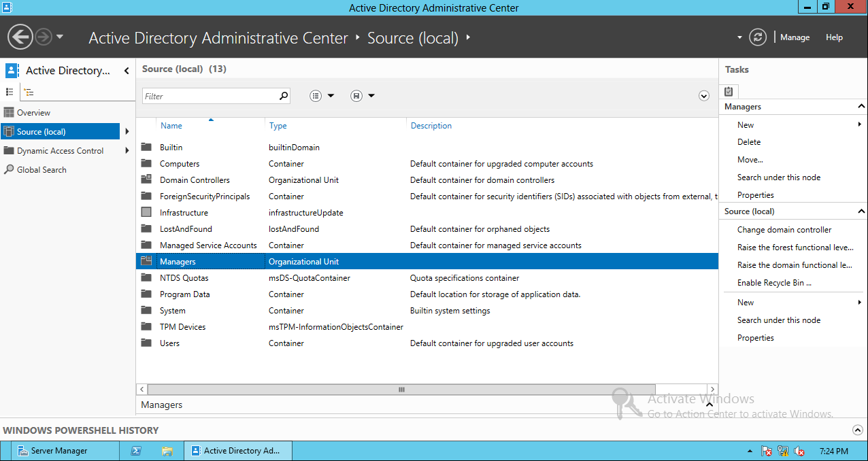Open the tasks clipboard icon in Tasks pane
The height and width of the screenshot is (461, 868).
pyautogui.click(x=728, y=91)
